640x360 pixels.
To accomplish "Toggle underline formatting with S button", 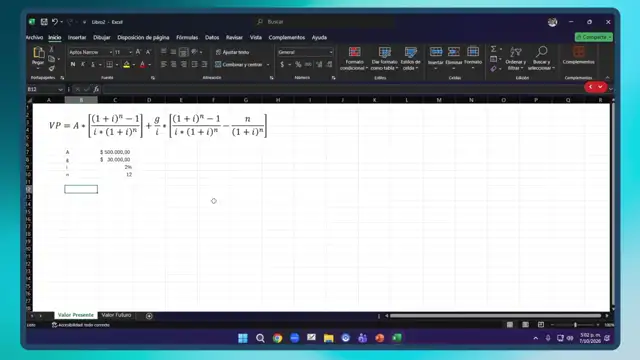I will [93, 64].
